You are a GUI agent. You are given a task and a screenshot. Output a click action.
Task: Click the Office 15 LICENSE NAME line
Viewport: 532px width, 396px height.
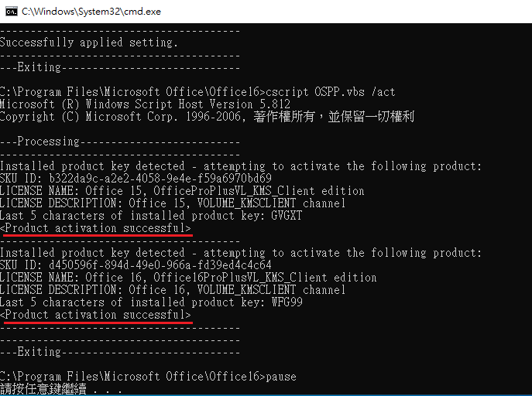point(182,191)
